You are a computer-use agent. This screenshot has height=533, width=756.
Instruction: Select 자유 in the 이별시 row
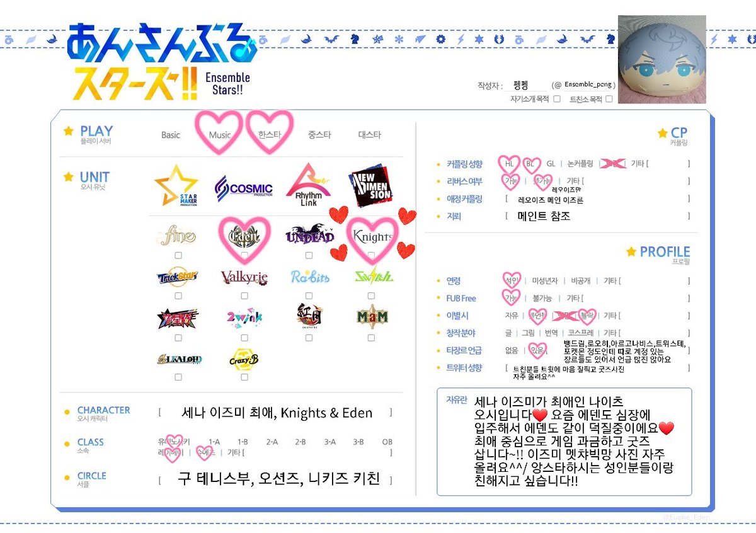pyautogui.click(x=512, y=316)
